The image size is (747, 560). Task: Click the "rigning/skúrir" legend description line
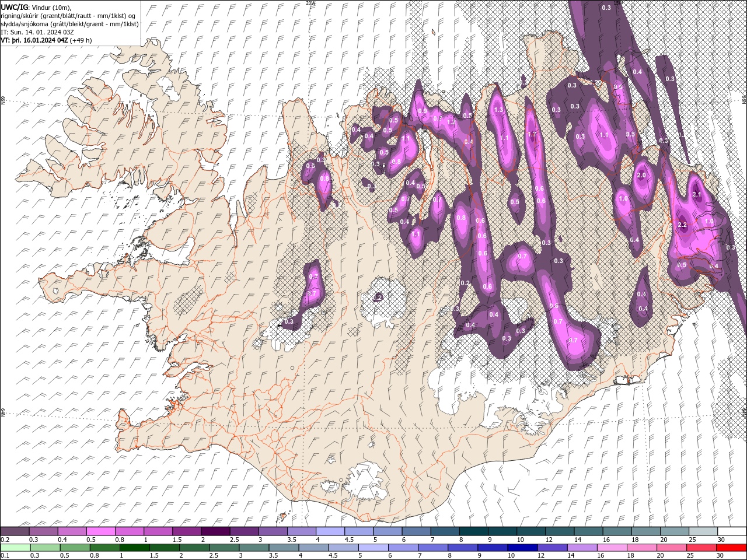68,15
